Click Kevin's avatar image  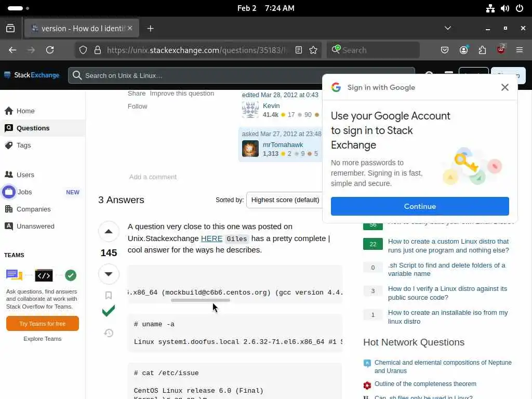click(250, 110)
